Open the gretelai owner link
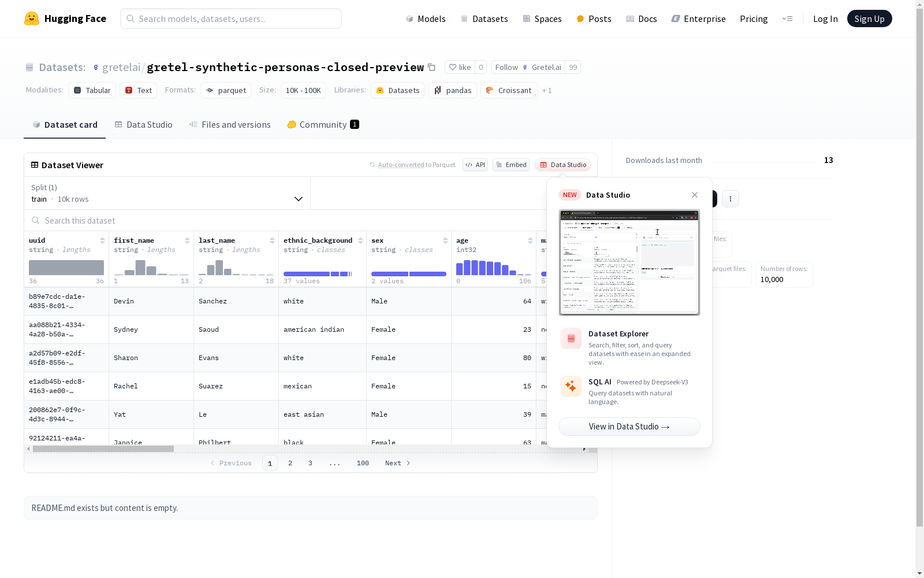The image size is (924, 578). tap(121, 67)
